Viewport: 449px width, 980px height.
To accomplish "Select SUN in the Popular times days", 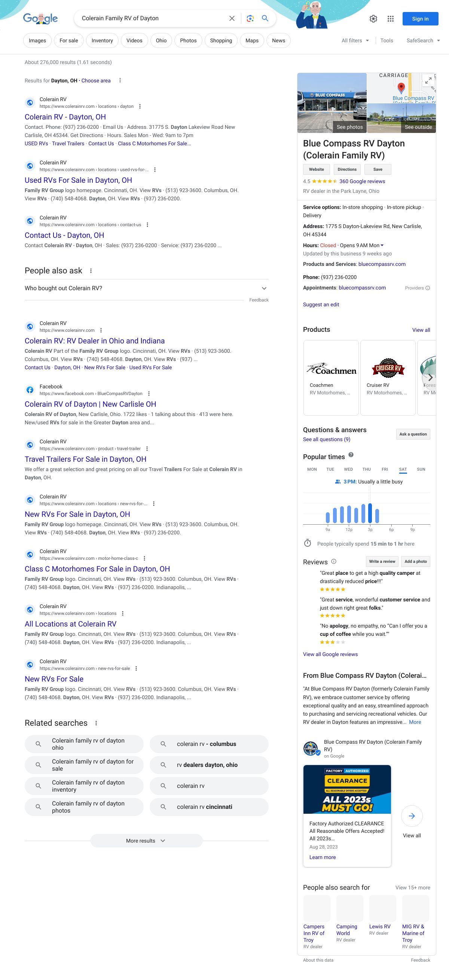I will pyautogui.click(x=421, y=470).
